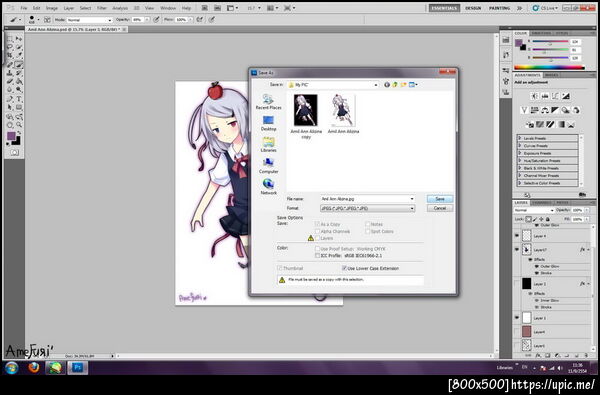The width and height of the screenshot is (600, 395).
Task: Select the Eraser tool
Action: 10,81
